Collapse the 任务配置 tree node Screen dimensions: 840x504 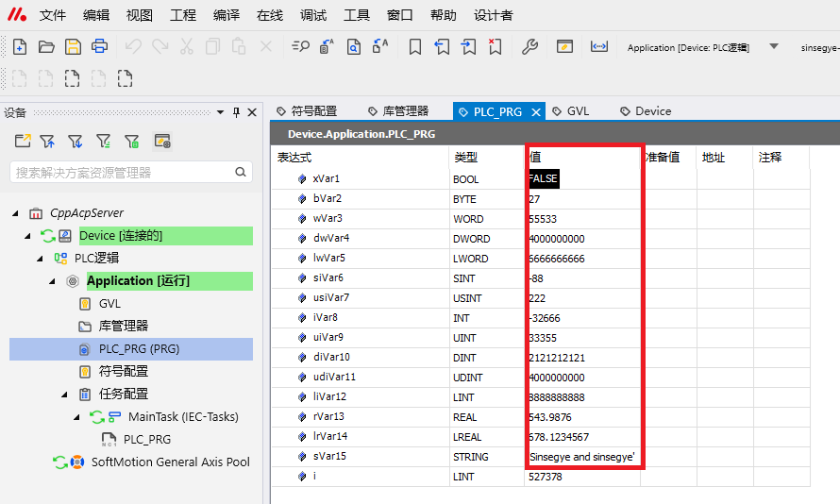point(64,395)
